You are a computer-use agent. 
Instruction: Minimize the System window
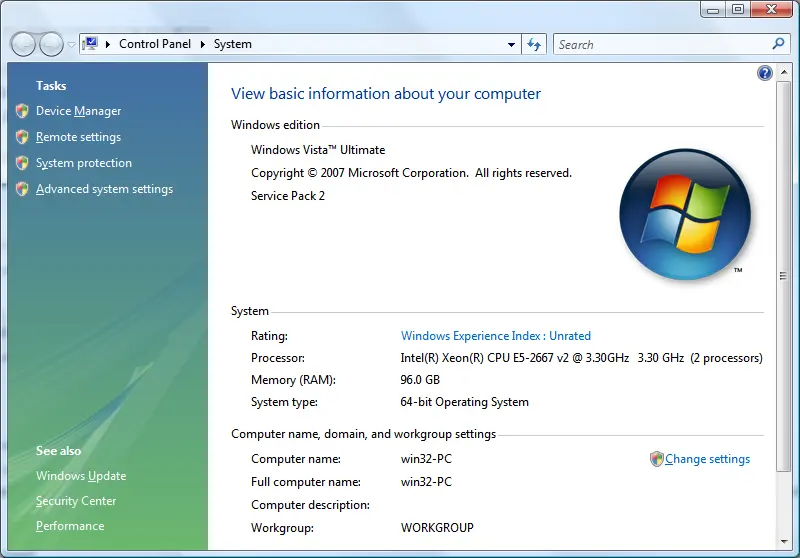point(713,9)
